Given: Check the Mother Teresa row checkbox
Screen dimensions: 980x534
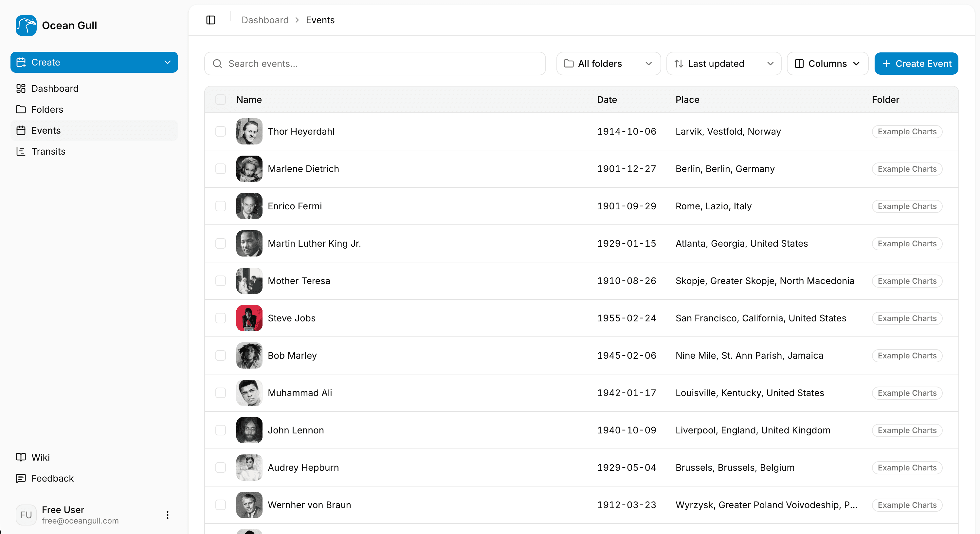Looking at the screenshot, I should point(221,281).
